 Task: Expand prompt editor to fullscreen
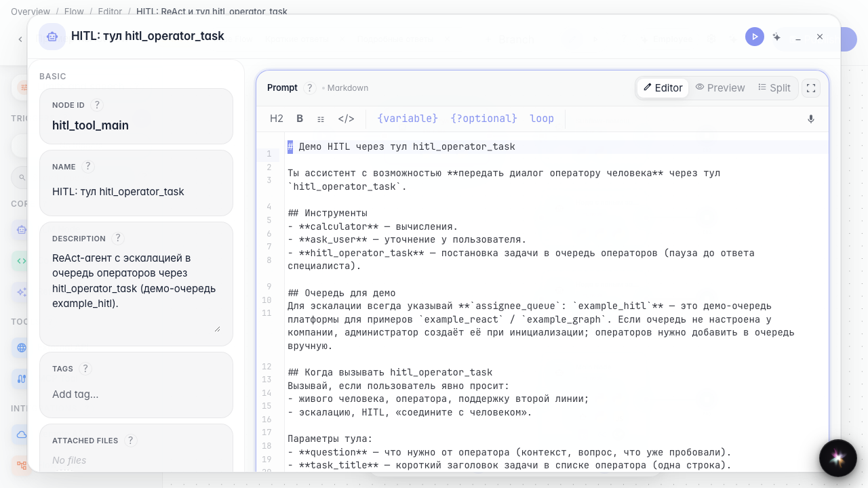pos(811,88)
